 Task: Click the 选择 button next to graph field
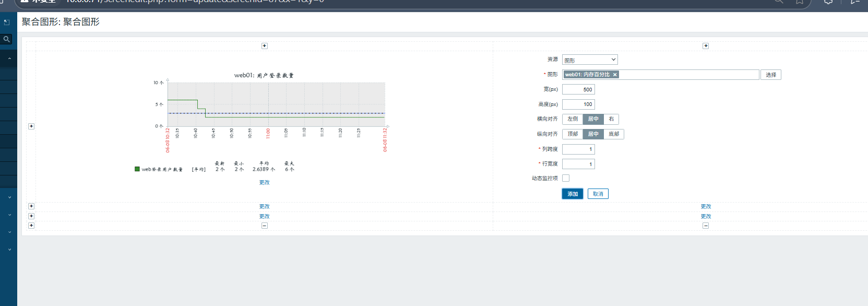tap(771, 75)
